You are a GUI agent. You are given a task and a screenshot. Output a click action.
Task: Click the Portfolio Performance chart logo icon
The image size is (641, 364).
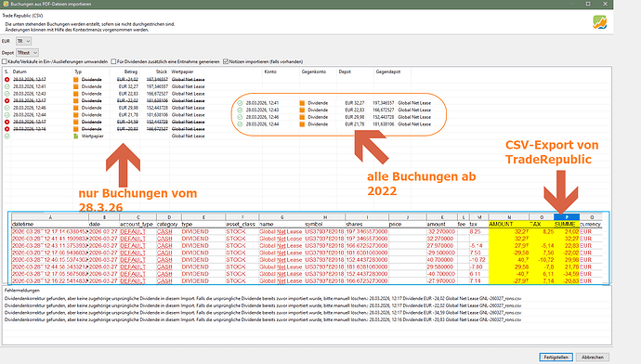tap(600, 22)
